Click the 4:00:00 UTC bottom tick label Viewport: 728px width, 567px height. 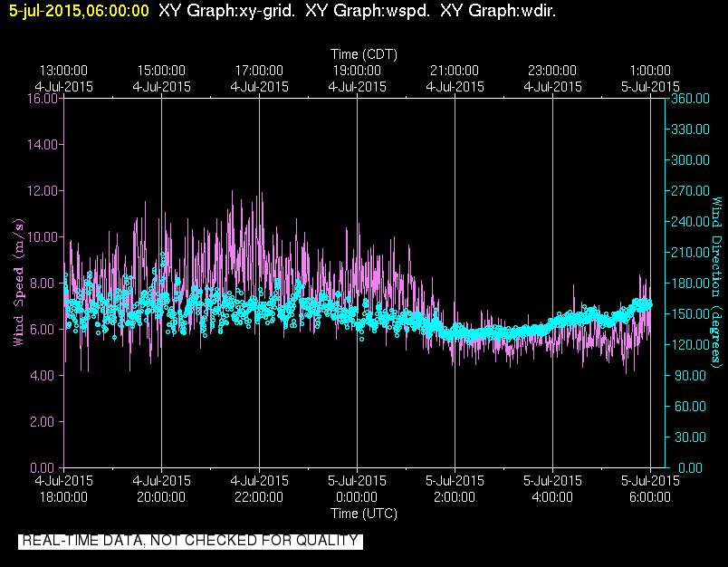tap(552, 497)
